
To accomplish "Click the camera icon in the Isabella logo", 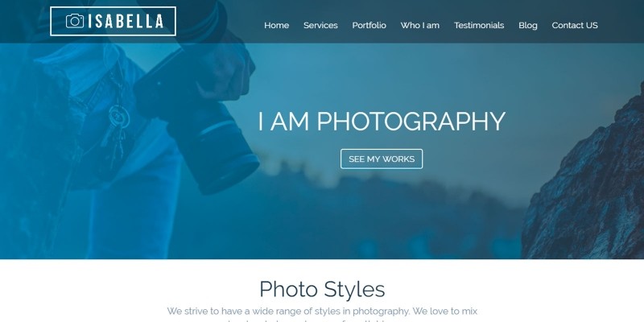I will click(x=75, y=21).
